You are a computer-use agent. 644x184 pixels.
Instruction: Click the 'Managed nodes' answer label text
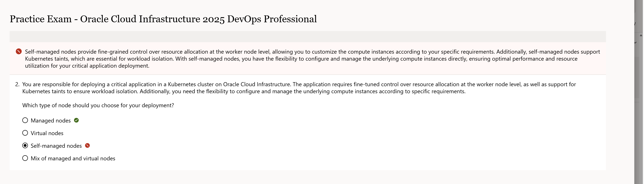pos(51,121)
